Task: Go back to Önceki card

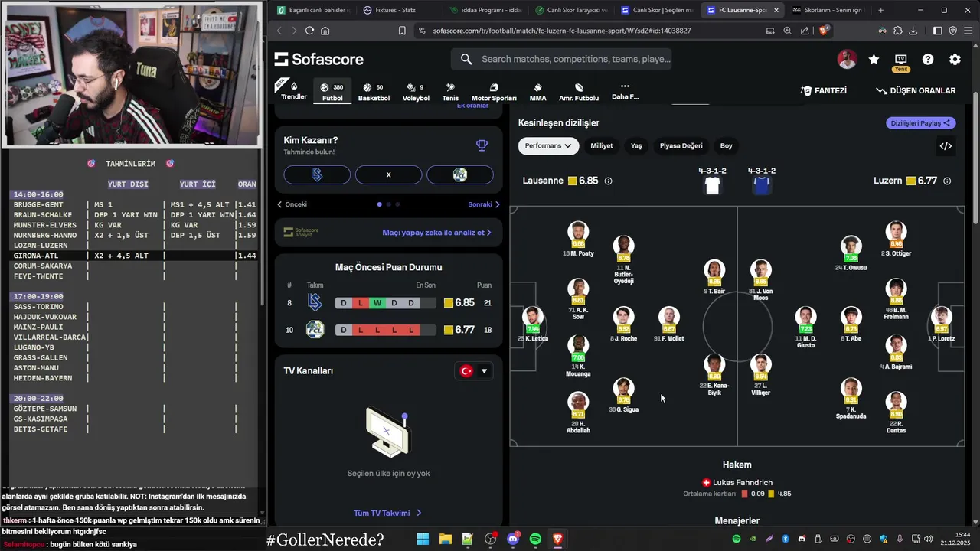Action: 292,204
